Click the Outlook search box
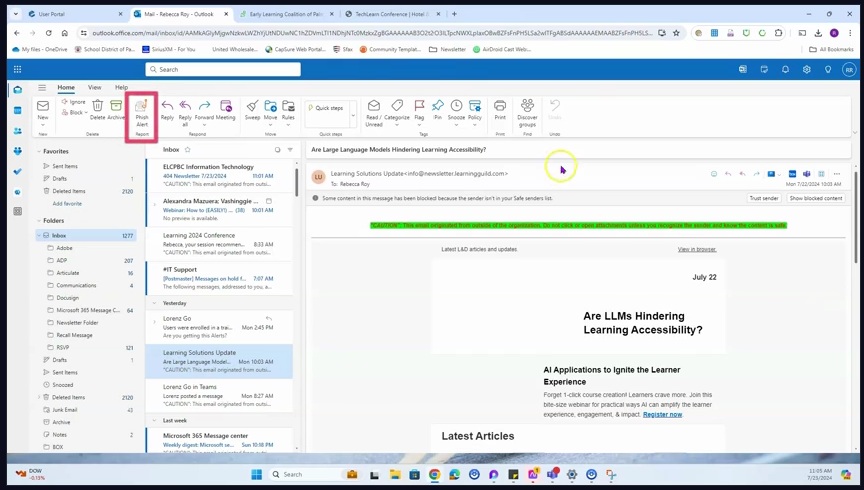864x490 pixels. [223, 69]
